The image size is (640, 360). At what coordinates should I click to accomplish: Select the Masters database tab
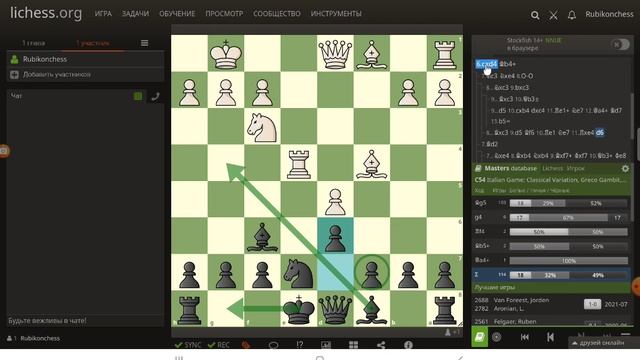510,168
